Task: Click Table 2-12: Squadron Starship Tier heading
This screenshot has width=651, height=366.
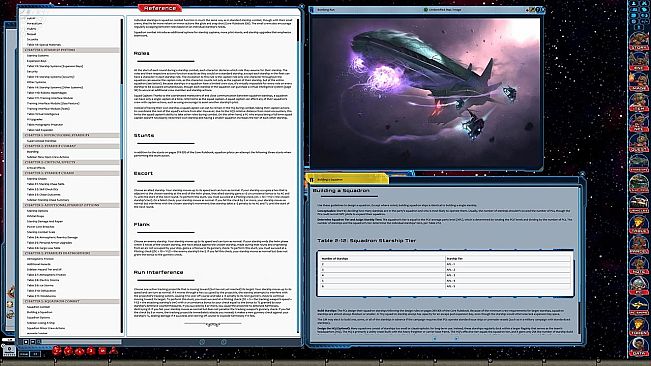Action: [x=366, y=240]
